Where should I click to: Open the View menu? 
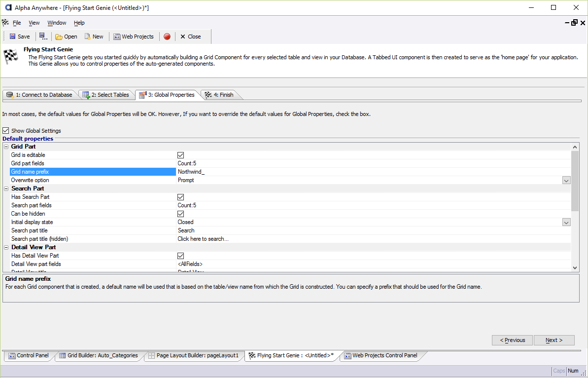[x=34, y=23]
